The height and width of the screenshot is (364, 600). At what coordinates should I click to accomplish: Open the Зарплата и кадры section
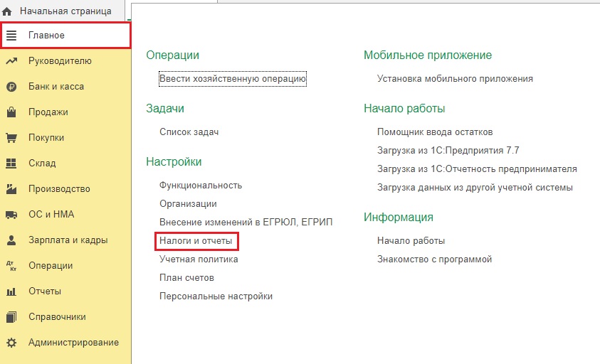(68, 240)
